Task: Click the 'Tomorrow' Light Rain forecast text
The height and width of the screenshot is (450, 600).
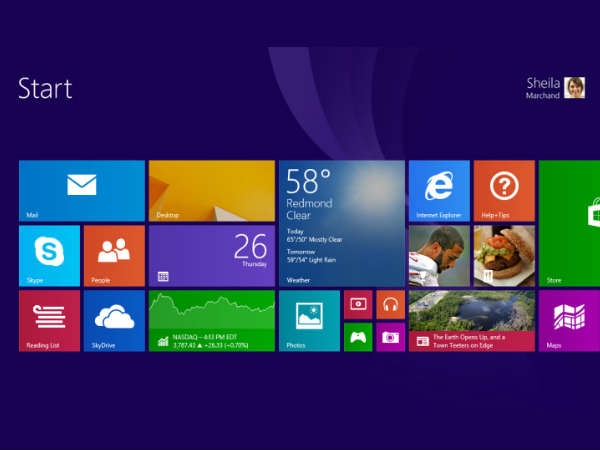Action: point(311,256)
